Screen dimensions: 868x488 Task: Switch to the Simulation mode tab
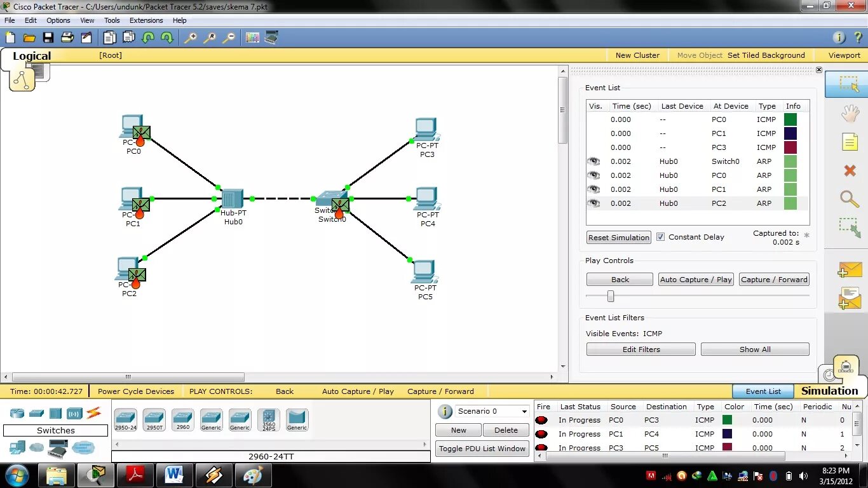[x=829, y=391]
